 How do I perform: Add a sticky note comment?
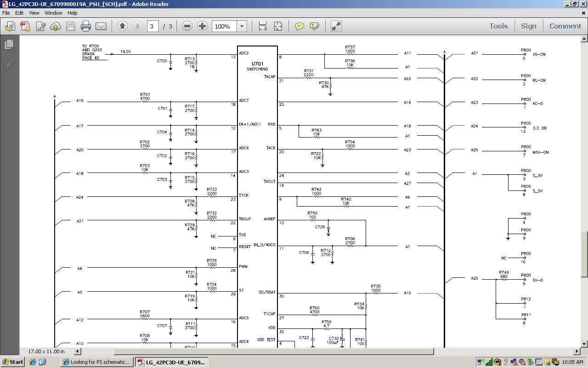(x=300, y=26)
